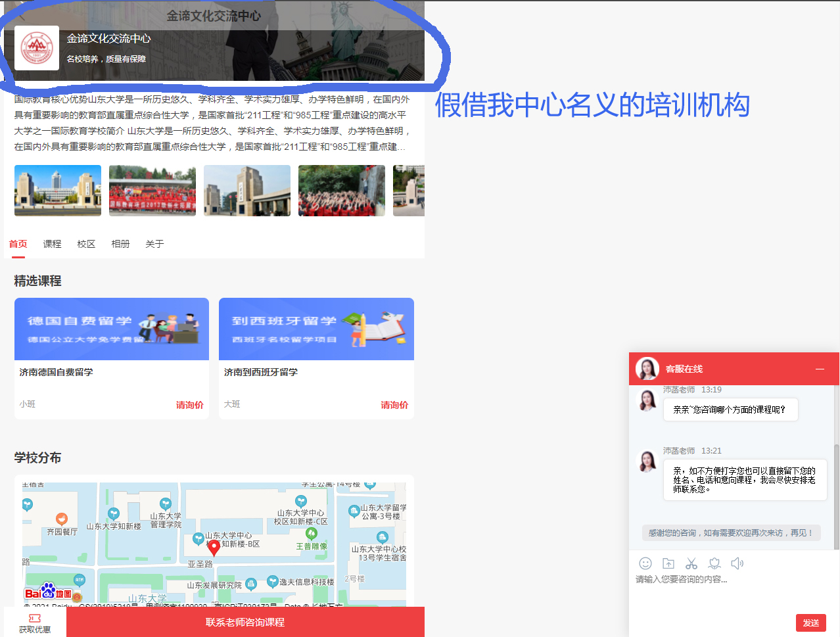Click the 13号学生宿舍 map marker
The height and width of the screenshot is (637, 840).
point(383,538)
